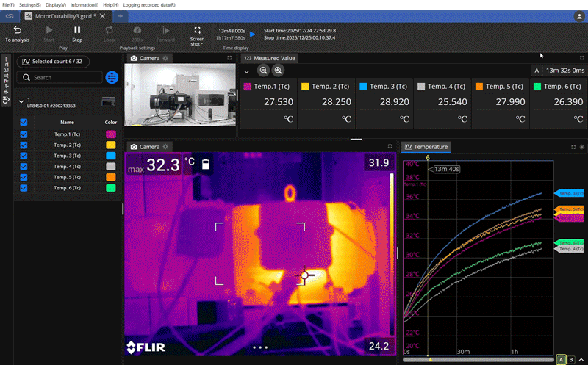Viewport: 588px width, 365px height.
Task: Open the Screen shot tool
Action: pyautogui.click(x=197, y=34)
